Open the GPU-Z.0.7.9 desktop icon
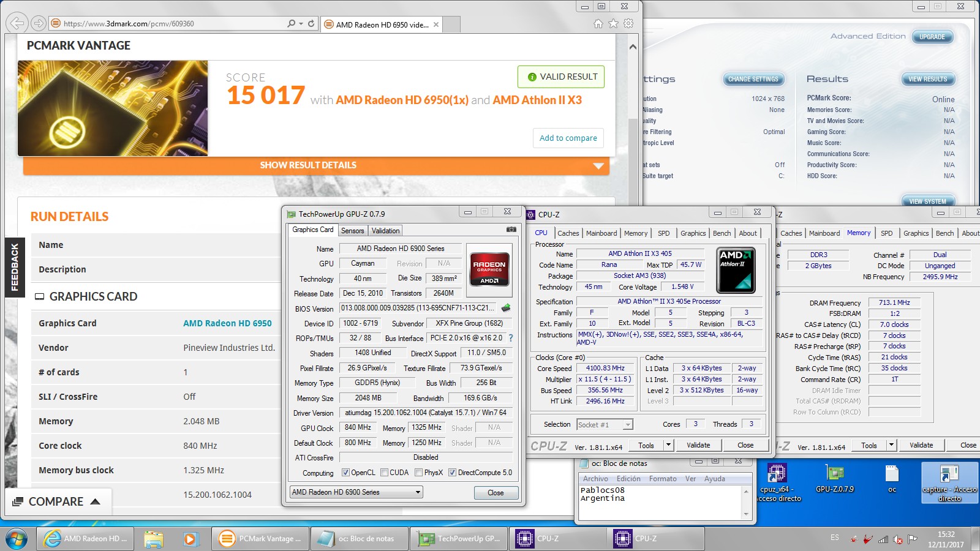Screen dimensions: 980x551 (x=834, y=479)
